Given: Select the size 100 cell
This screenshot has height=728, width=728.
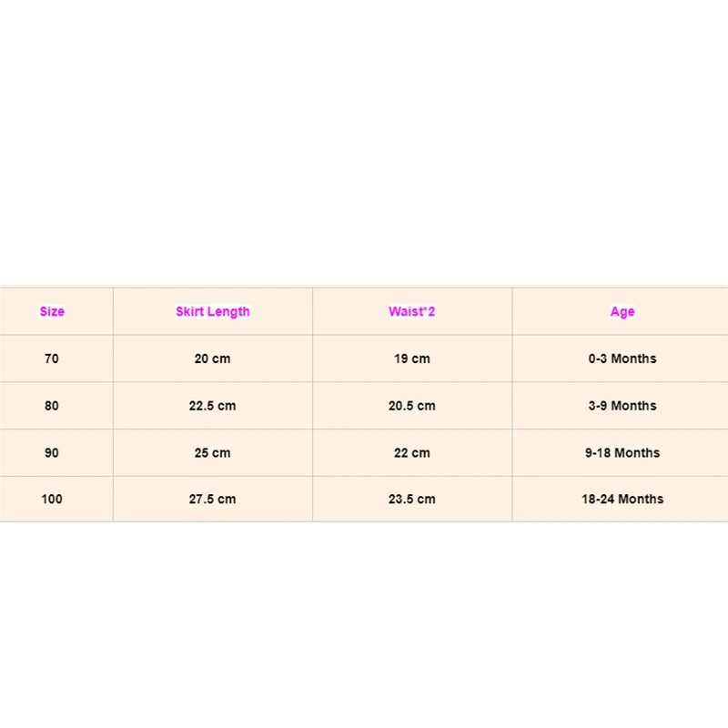Looking at the screenshot, I should click(x=52, y=499).
